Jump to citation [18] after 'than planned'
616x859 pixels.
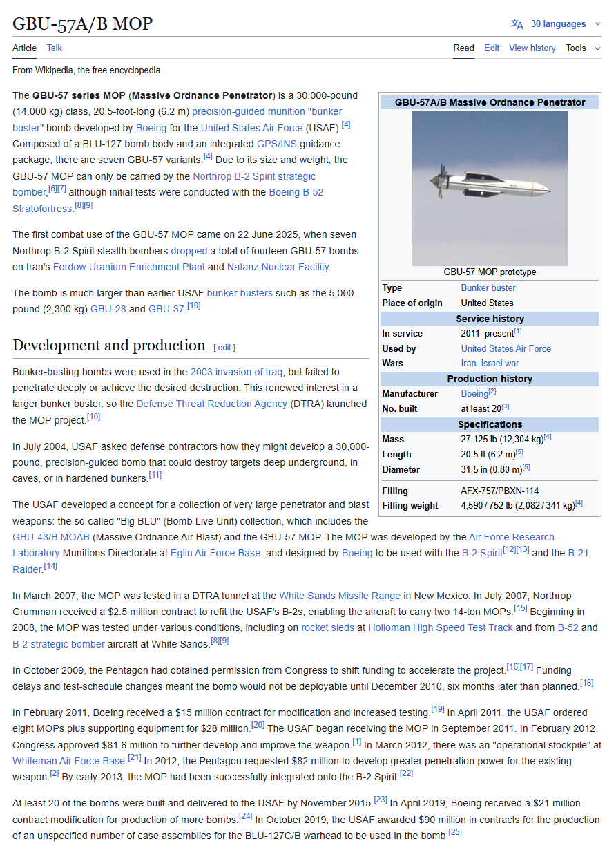[587, 683]
